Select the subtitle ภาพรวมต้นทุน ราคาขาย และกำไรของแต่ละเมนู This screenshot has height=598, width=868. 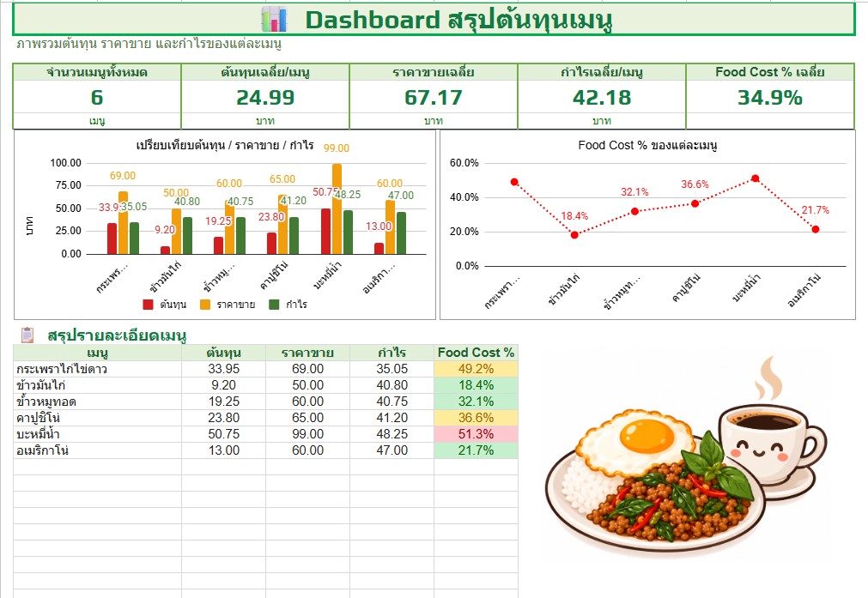pyautogui.click(x=149, y=44)
